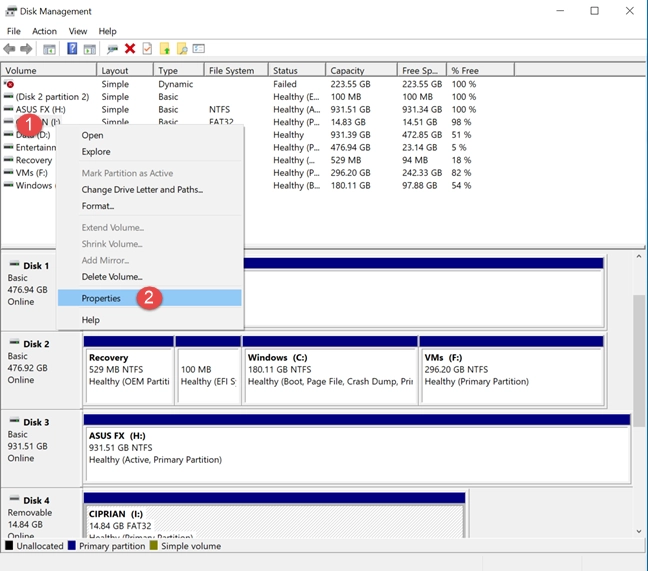
Task: Click the blue Primary partition legend swatch
Action: (x=72, y=546)
